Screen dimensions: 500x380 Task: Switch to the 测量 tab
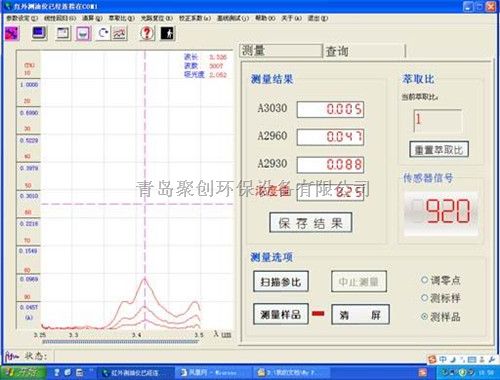tap(281, 51)
